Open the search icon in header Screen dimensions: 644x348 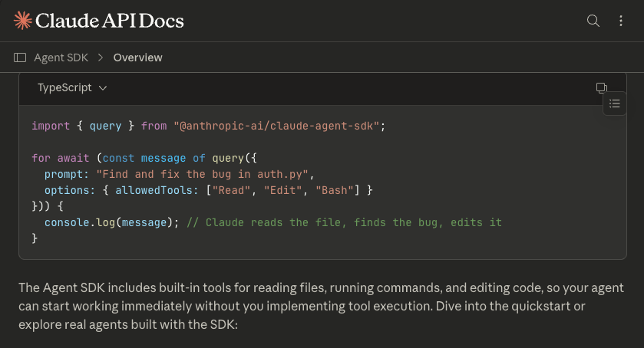point(593,21)
